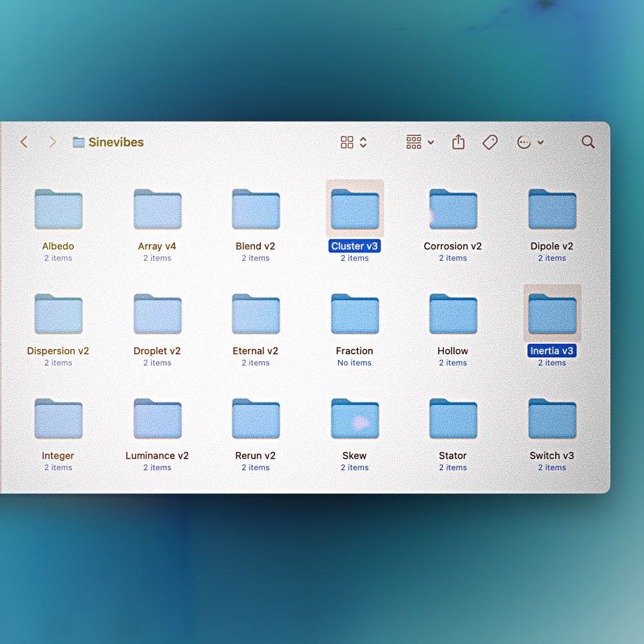Image resolution: width=644 pixels, height=644 pixels.
Task: Click the Dipole v2 name label
Action: [552, 246]
